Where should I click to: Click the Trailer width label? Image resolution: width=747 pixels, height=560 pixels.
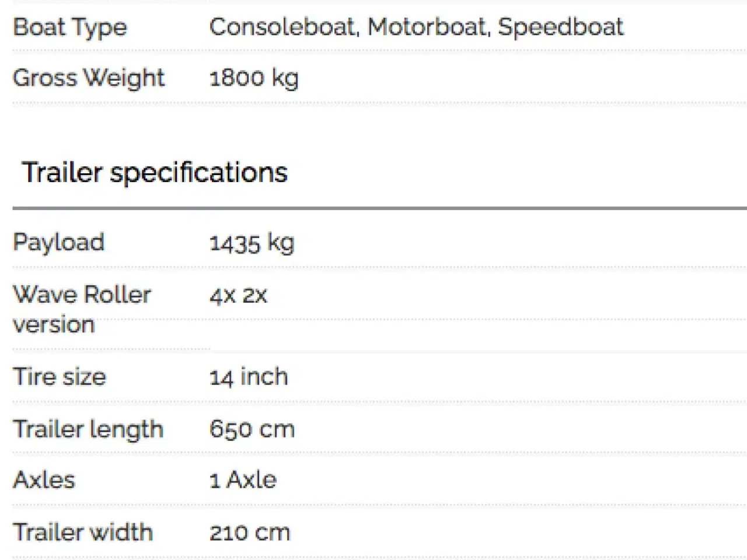(x=83, y=533)
